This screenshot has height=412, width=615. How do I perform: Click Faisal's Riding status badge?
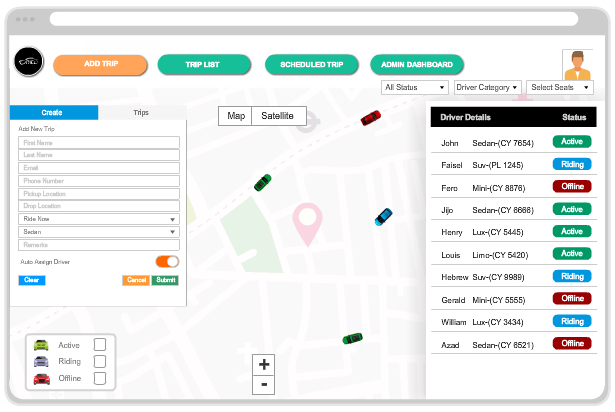pos(572,164)
